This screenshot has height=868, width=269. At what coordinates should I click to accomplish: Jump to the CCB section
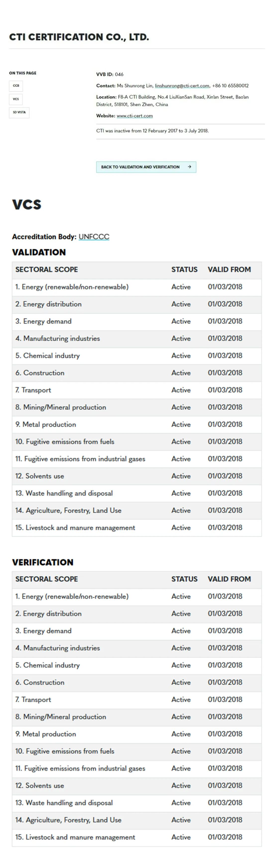(x=16, y=86)
